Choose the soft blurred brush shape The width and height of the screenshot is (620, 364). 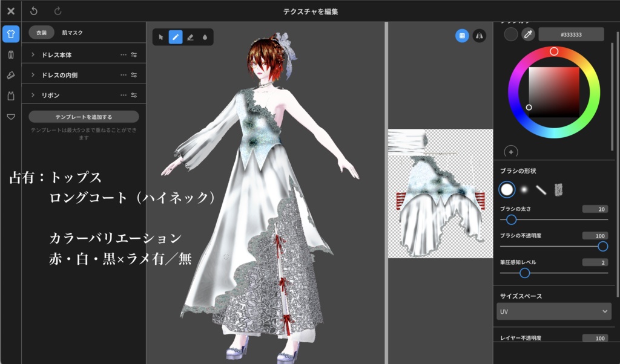[x=524, y=189]
